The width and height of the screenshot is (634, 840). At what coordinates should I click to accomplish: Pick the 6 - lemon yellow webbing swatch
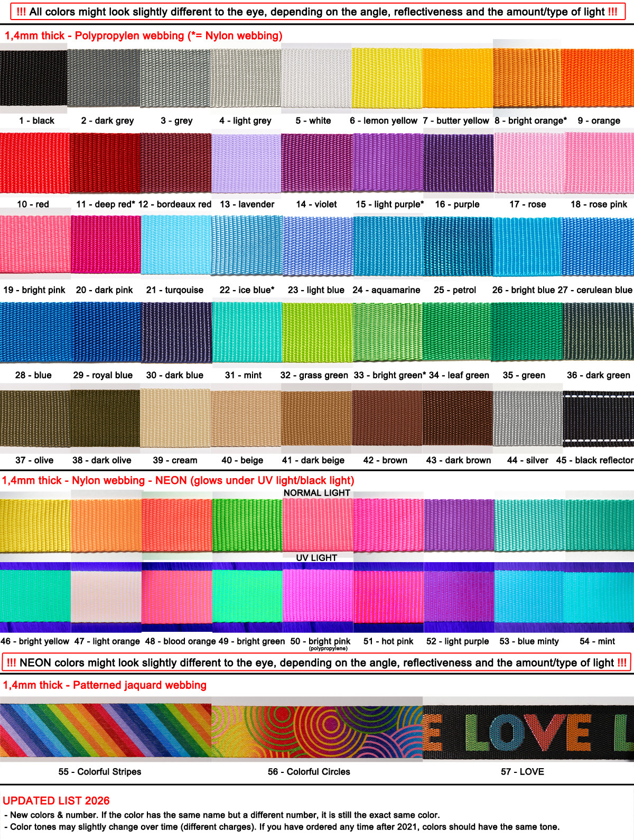tap(387, 78)
